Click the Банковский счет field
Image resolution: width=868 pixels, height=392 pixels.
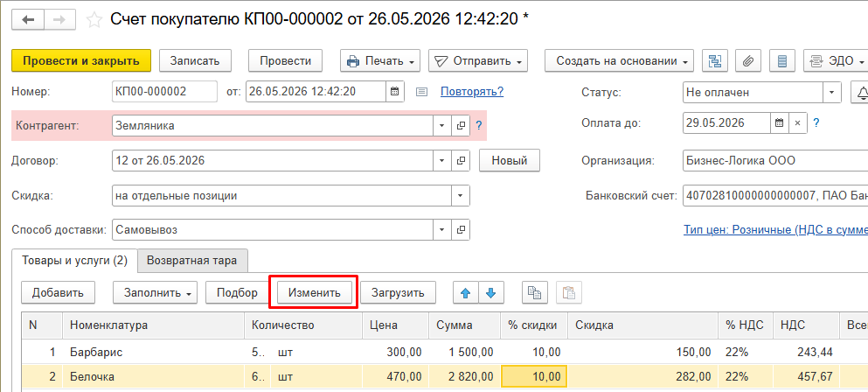(775, 195)
